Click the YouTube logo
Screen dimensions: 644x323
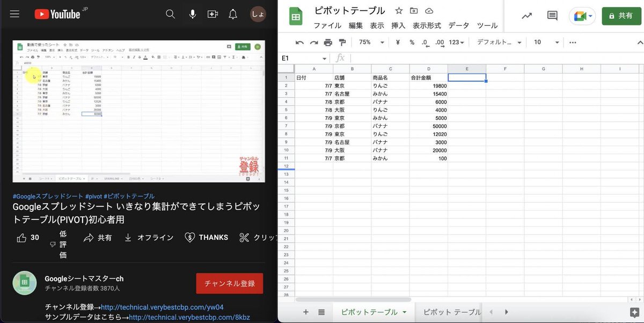coord(57,15)
